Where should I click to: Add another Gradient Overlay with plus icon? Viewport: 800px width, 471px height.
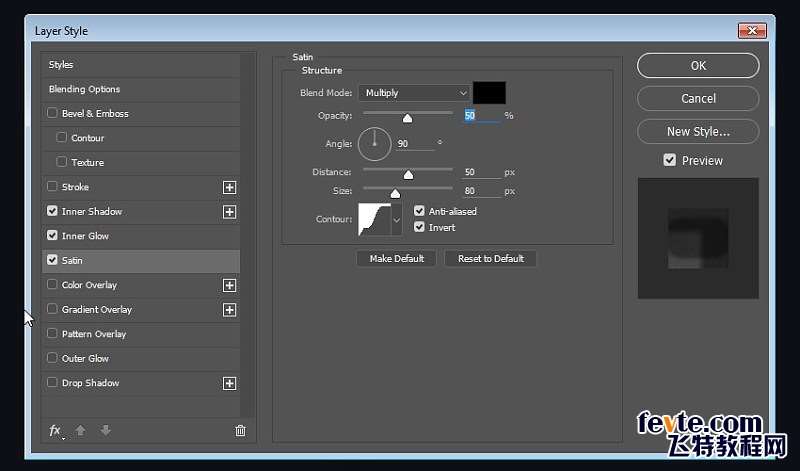coord(230,310)
